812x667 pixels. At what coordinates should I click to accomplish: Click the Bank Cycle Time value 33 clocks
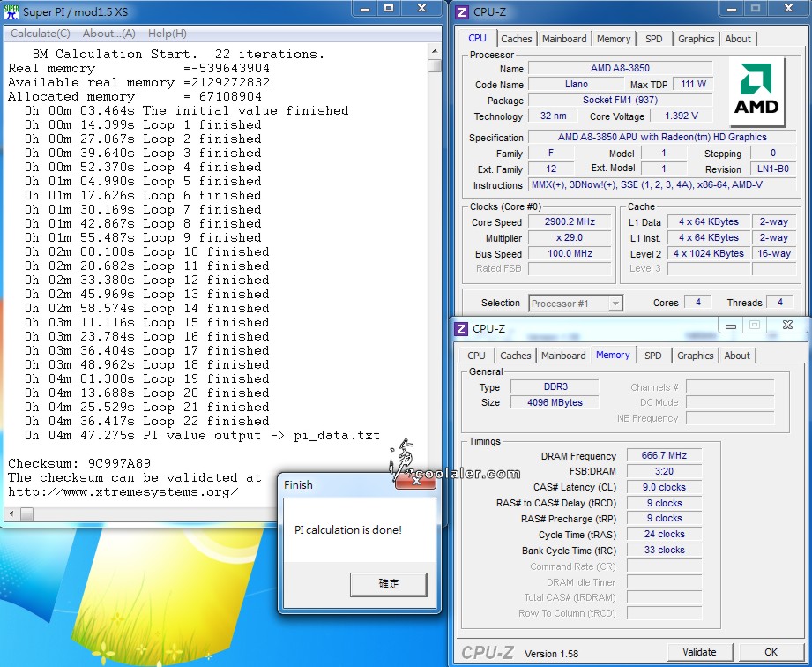pyautogui.click(x=664, y=550)
